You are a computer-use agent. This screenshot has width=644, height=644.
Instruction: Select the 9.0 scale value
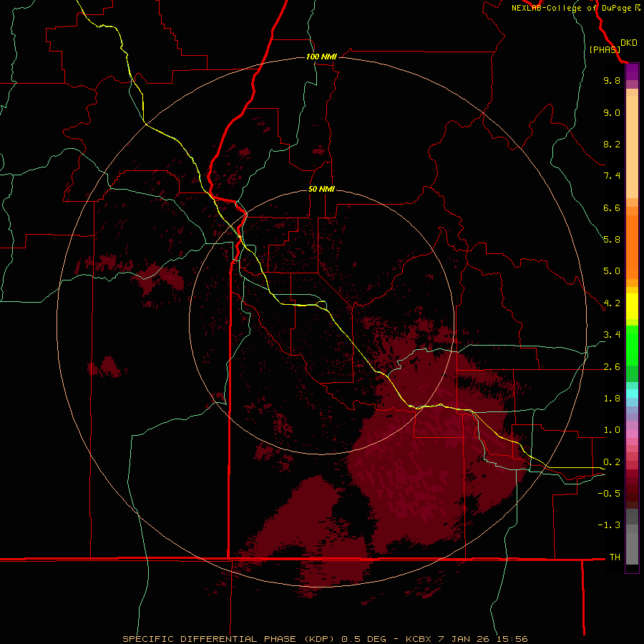pos(612,112)
